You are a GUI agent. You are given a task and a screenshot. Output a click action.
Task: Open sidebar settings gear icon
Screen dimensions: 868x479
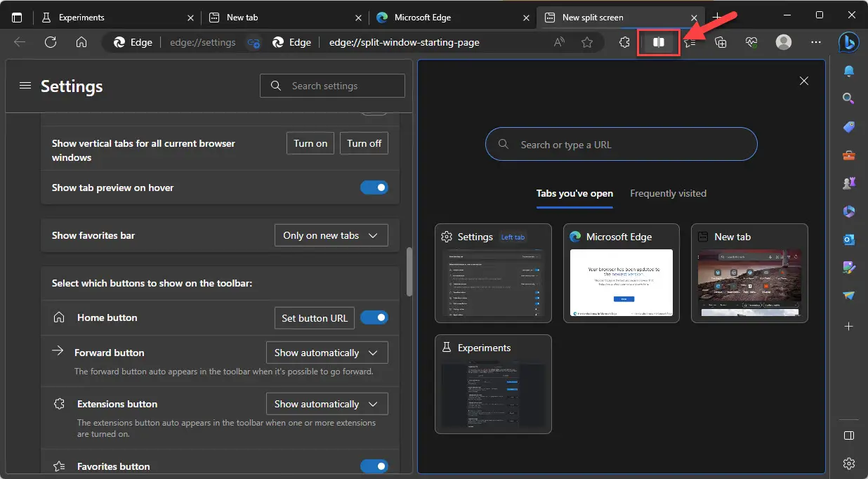tap(849, 464)
